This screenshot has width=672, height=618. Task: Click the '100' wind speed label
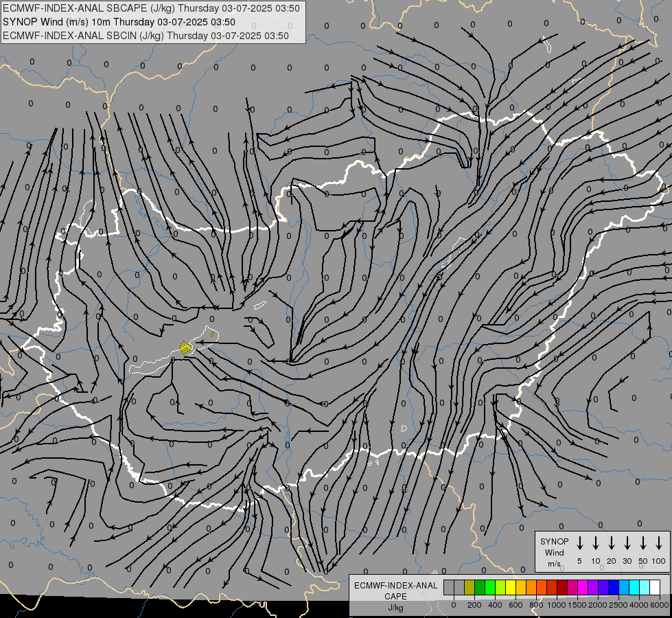[659, 561]
